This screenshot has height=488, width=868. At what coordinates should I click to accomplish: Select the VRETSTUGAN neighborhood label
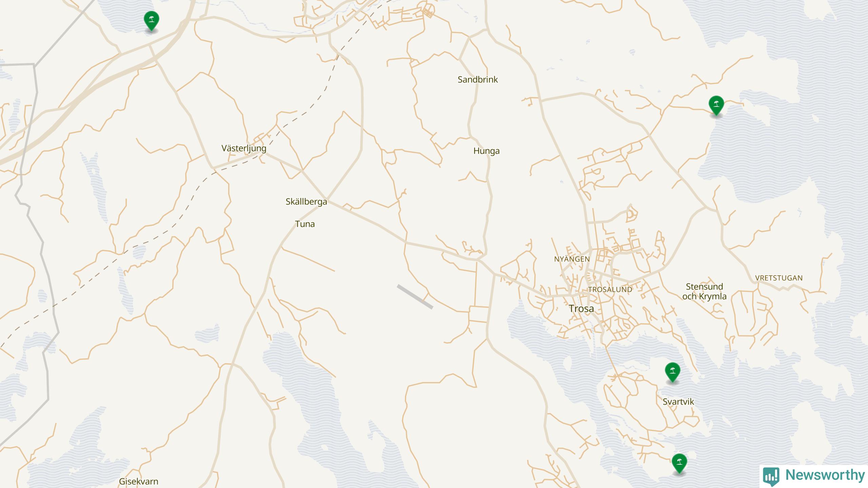pyautogui.click(x=779, y=278)
